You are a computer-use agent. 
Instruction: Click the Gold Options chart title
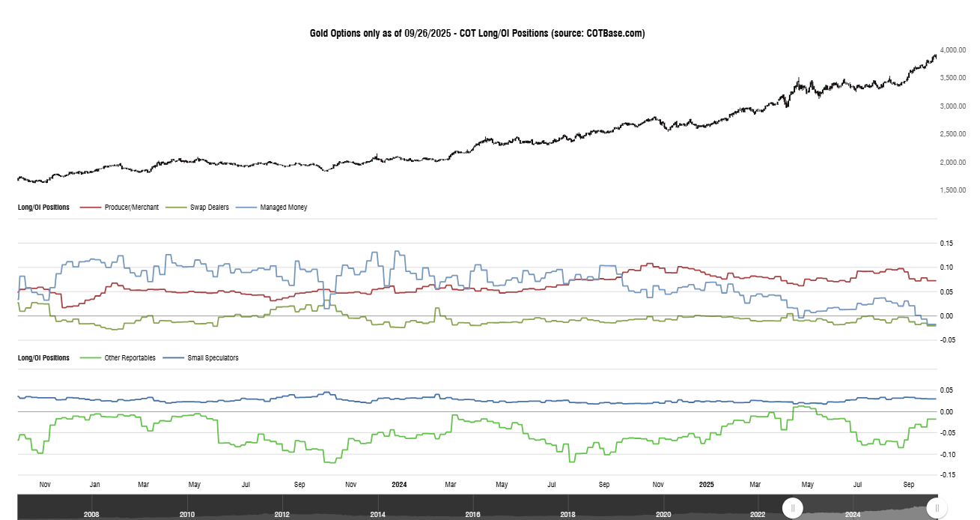click(x=476, y=33)
